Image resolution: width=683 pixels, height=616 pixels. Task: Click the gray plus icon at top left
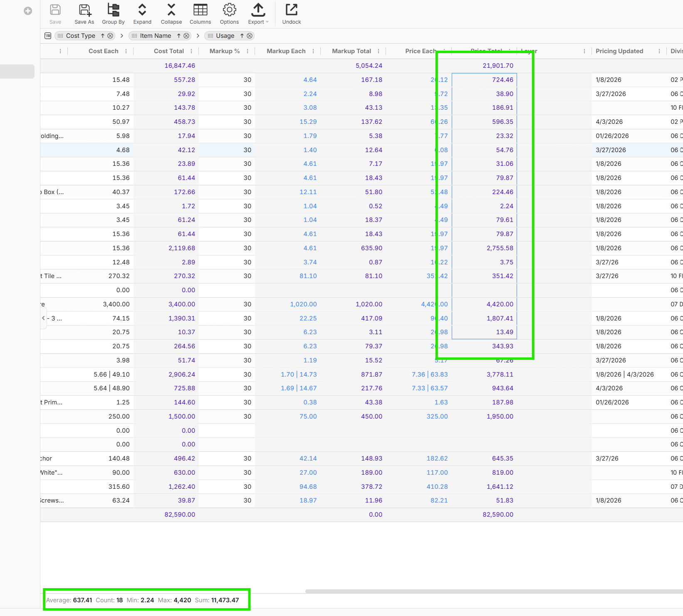pos(28,11)
